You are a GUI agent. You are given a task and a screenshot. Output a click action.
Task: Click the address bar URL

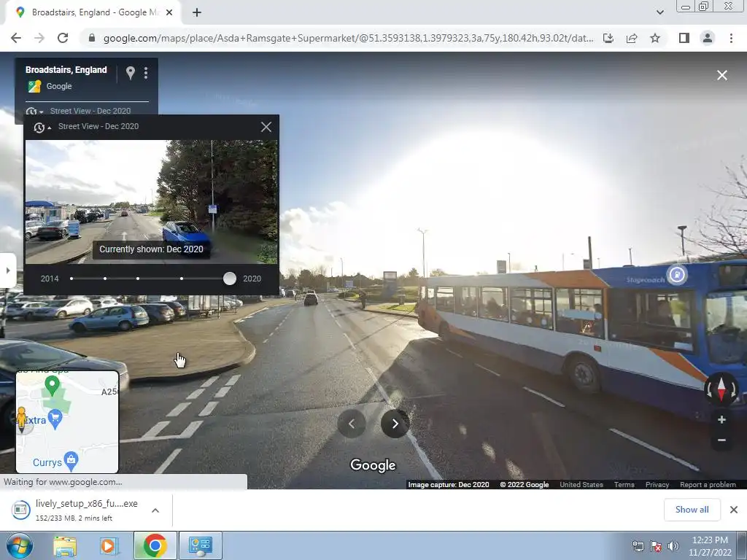click(x=348, y=38)
